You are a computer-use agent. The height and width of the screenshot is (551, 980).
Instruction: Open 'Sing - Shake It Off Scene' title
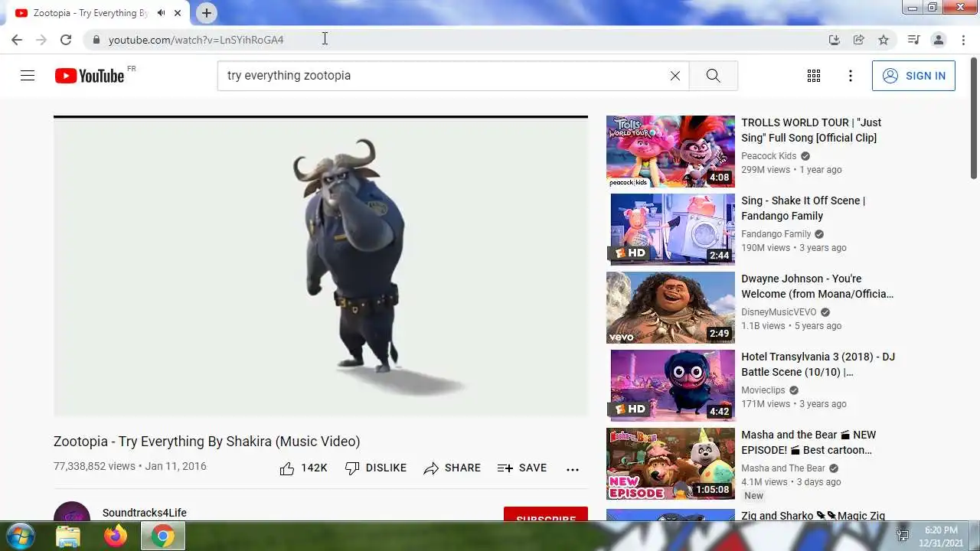tap(803, 208)
